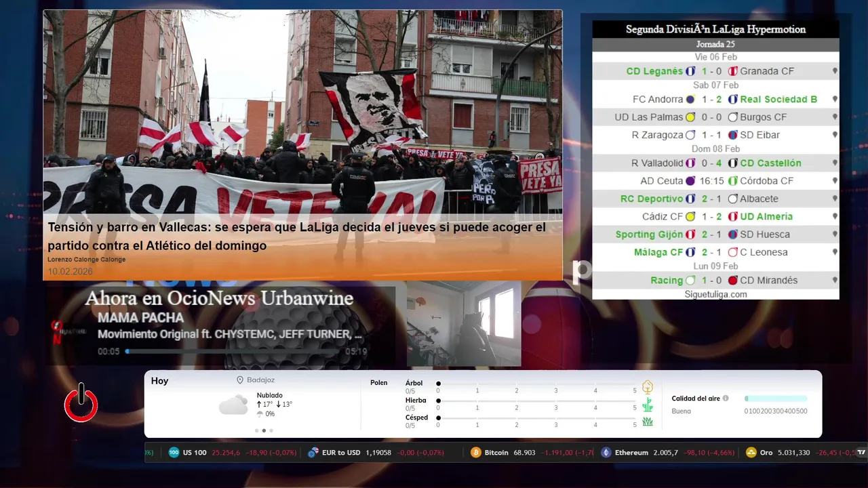868x488 pixels.
Task: Open map pin for Ceuta–Córdoba match
Action: tap(835, 181)
